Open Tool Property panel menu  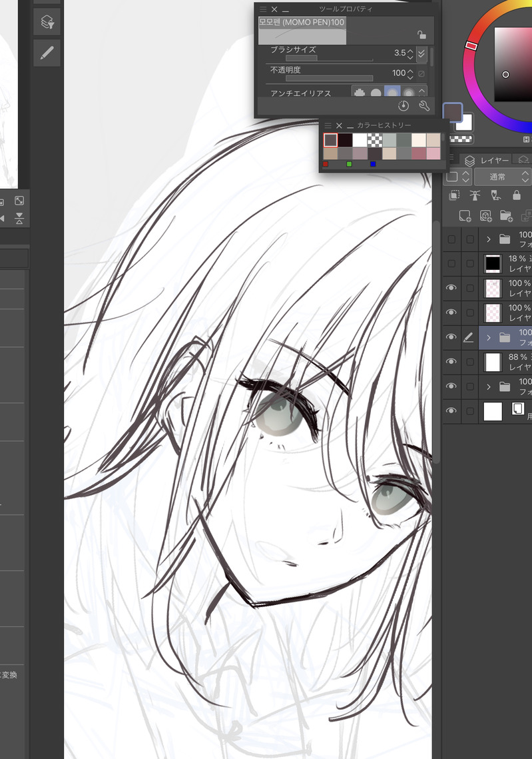point(263,9)
